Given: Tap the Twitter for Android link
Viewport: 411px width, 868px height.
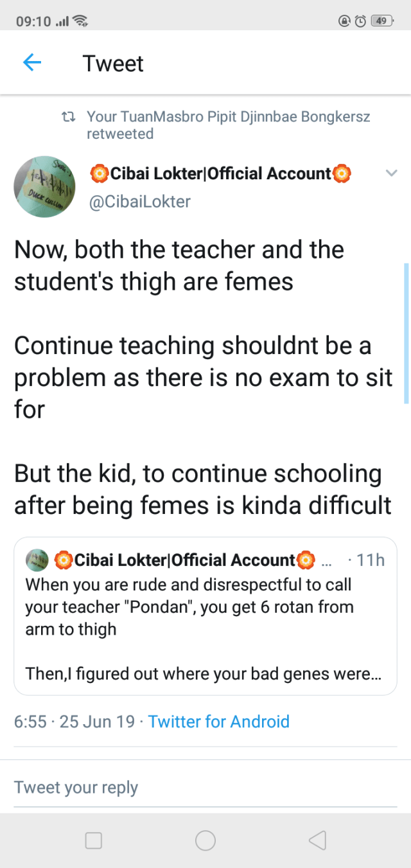Looking at the screenshot, I should pyautogui.click(x=218, y=722).
